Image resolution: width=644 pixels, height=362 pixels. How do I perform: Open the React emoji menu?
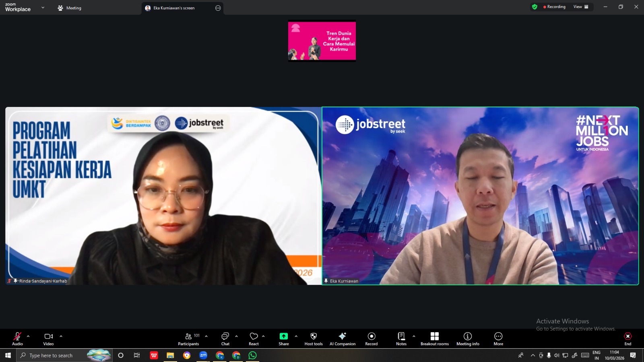(254, 339)
